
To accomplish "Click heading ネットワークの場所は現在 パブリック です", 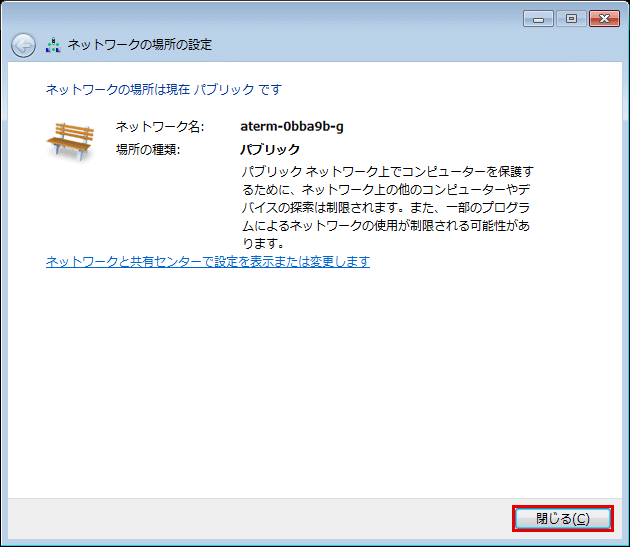I will coord(164,89).
